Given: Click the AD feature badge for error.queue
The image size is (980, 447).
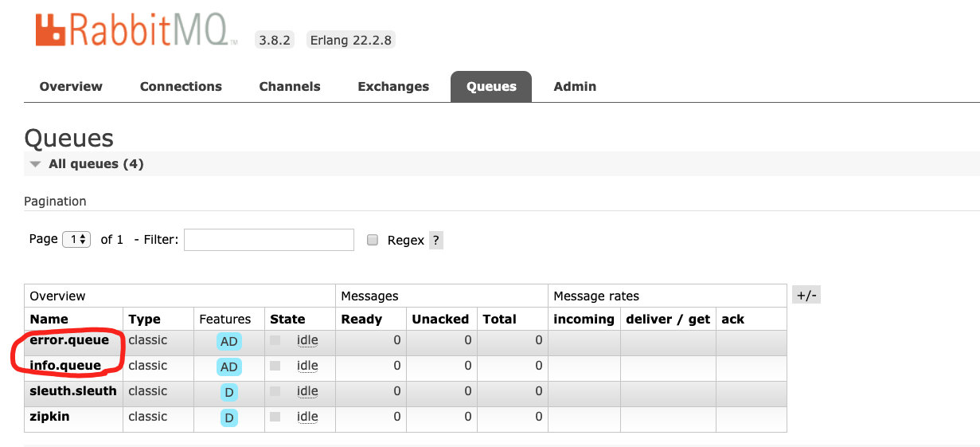Looking at the screenshot, I should tap(228, 341).
